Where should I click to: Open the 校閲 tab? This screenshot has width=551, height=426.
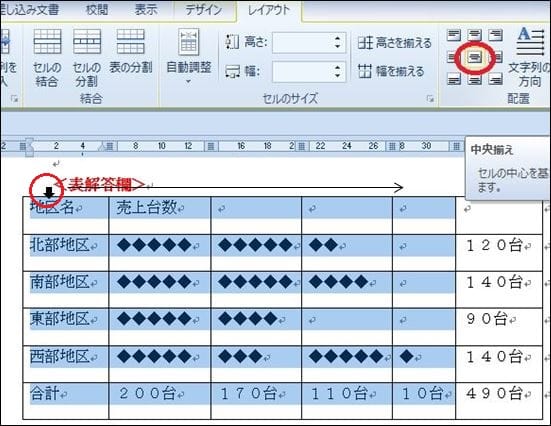(97, 10)
